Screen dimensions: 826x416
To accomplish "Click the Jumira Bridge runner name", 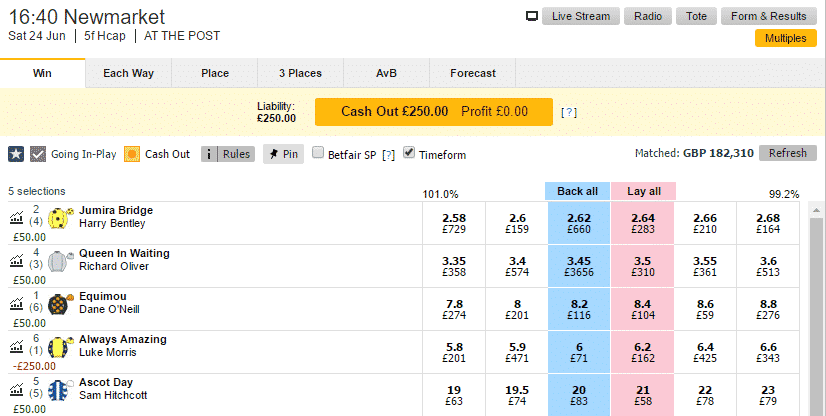I will [116, 210].
